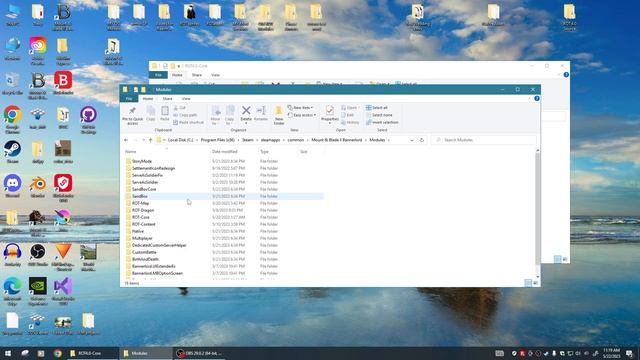Click Copy path in Clipboard group
Image resolution: width=640 pixels, height=360 pixels.
(185, 115)
